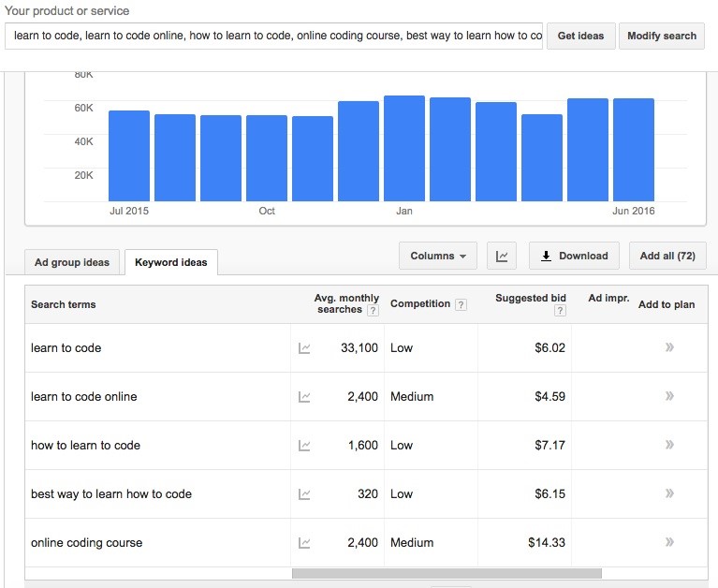Click the Ad impr. column header
The image size is (718, 588).
point(608,298)
